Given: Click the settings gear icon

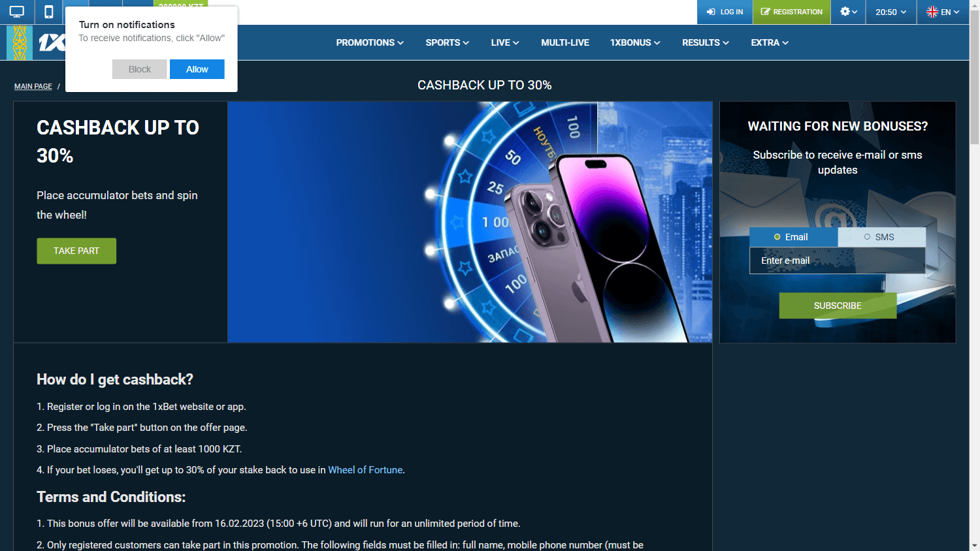Looking at the screenshot, I should click(x=845, y=12).
